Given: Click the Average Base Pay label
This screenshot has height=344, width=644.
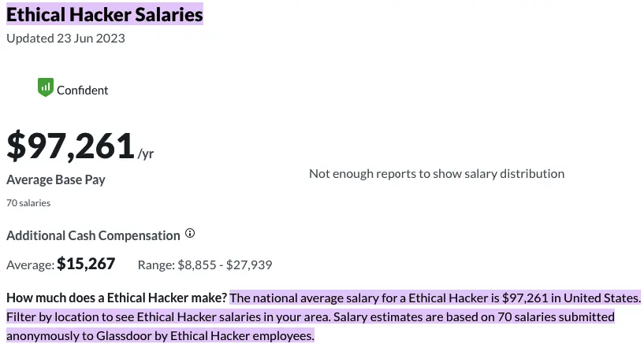Looking at the screenshot, I should (x=56, y=179).
